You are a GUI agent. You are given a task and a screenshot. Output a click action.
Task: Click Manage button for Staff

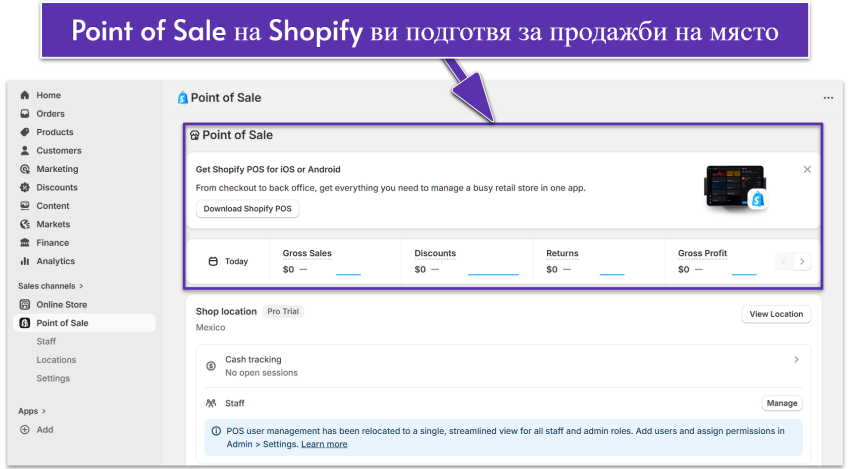click(x=782, y=403)
